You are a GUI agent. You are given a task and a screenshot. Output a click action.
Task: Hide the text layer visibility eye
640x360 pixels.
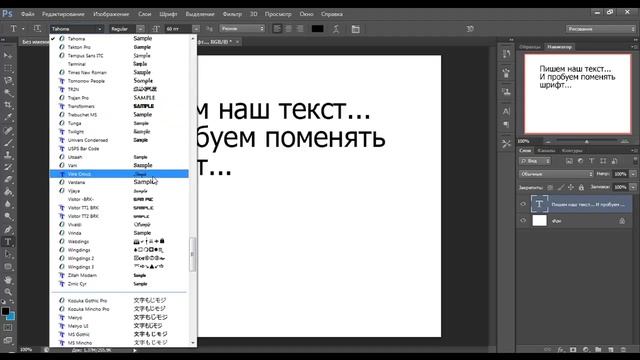point(523,204)
